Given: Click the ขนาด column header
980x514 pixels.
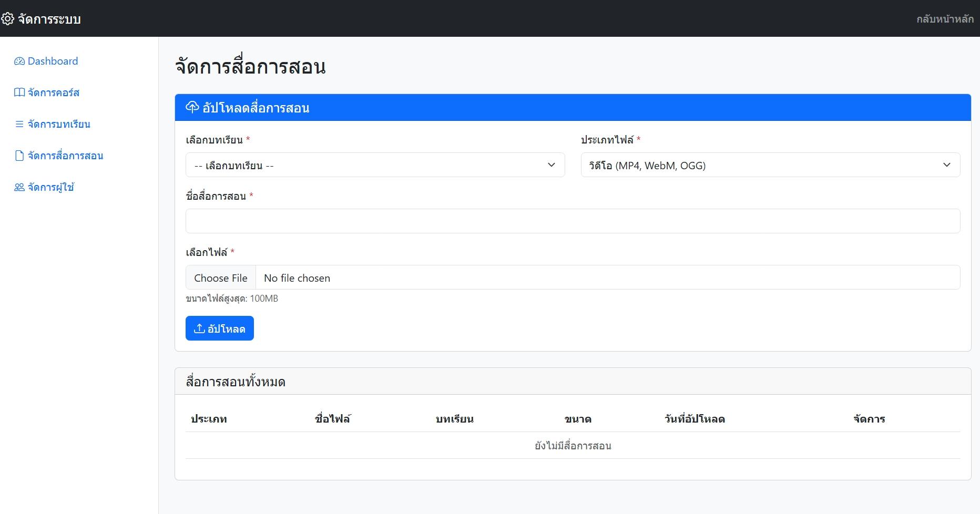Looking at the screenshot, I should click(x=578, y=419).
